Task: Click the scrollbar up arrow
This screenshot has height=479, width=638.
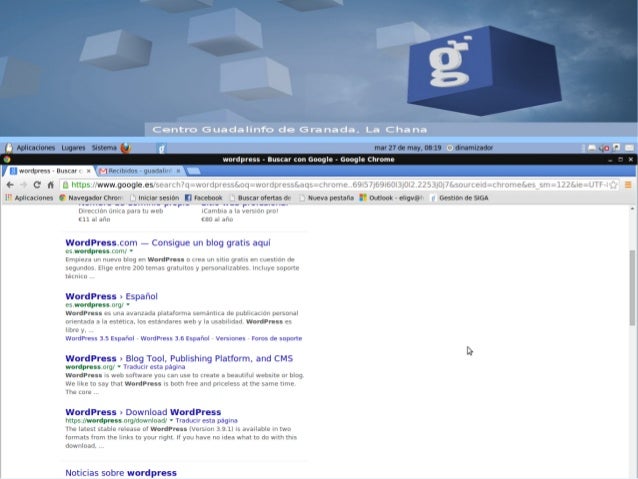Action: point(632,209)
